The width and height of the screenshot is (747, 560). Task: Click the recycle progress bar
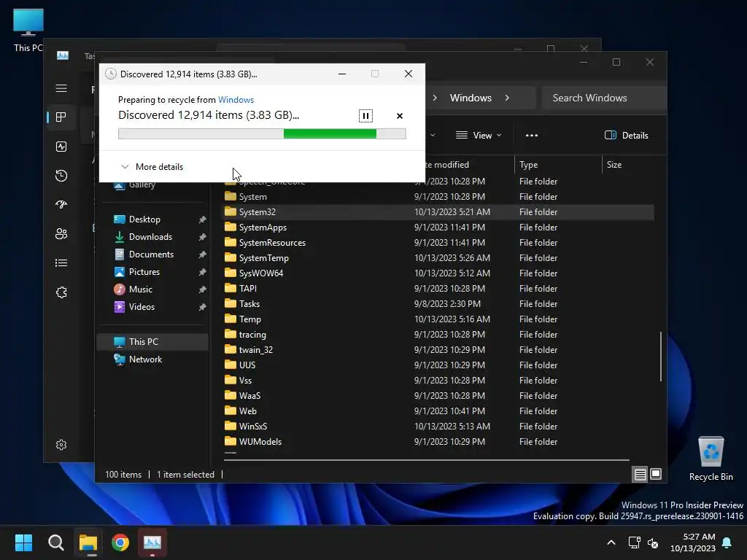point(262,134)
